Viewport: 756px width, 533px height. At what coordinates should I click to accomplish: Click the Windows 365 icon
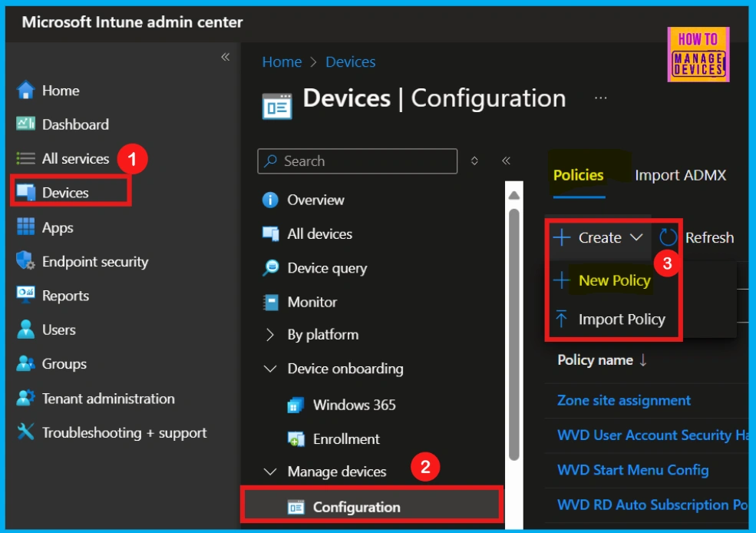click(295, 405)
